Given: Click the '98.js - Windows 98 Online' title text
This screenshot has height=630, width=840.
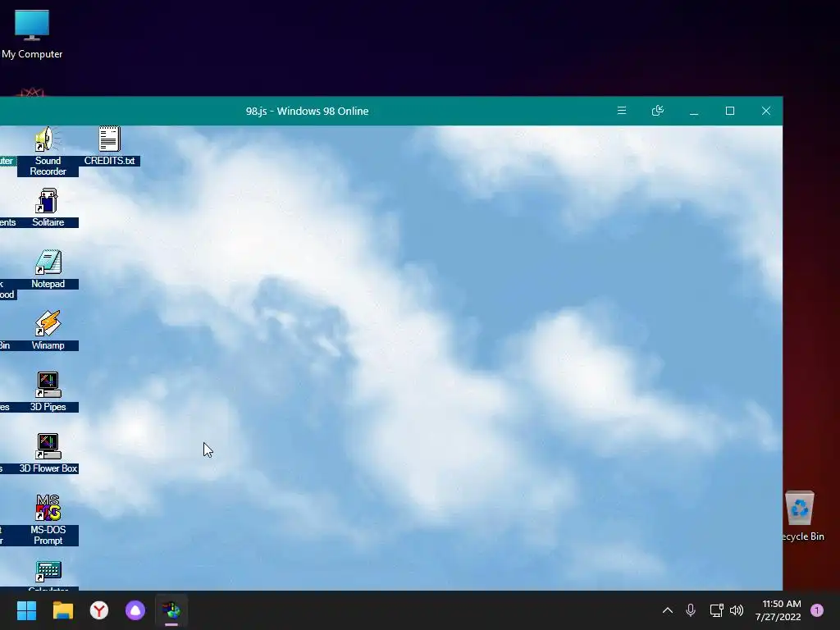Looking at the screenshot, I should [307, 111].
